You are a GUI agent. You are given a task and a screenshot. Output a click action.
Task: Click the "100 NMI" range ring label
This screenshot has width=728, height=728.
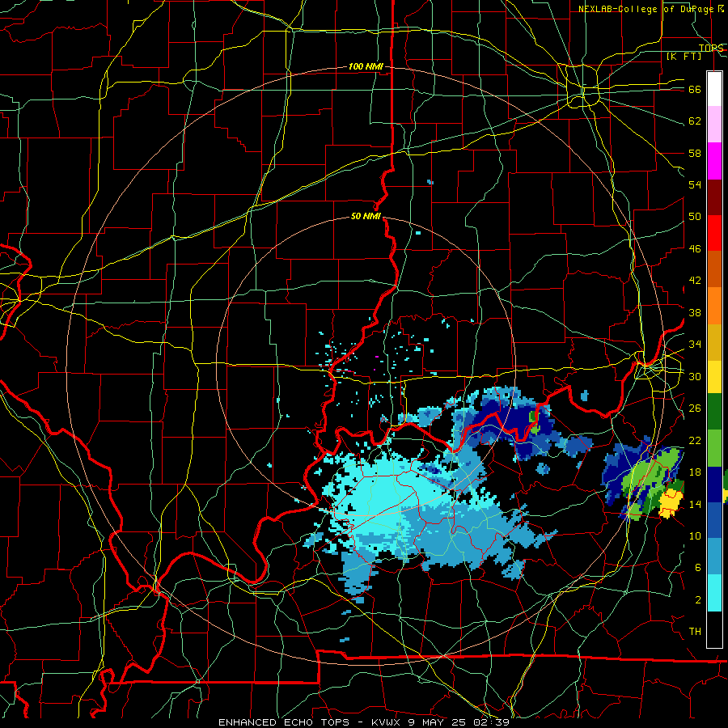click(366, 66)
